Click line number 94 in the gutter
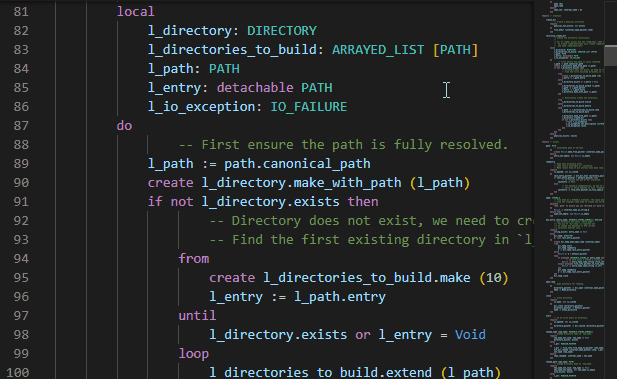This screenshot has height=379, width=617. (21, 259)
